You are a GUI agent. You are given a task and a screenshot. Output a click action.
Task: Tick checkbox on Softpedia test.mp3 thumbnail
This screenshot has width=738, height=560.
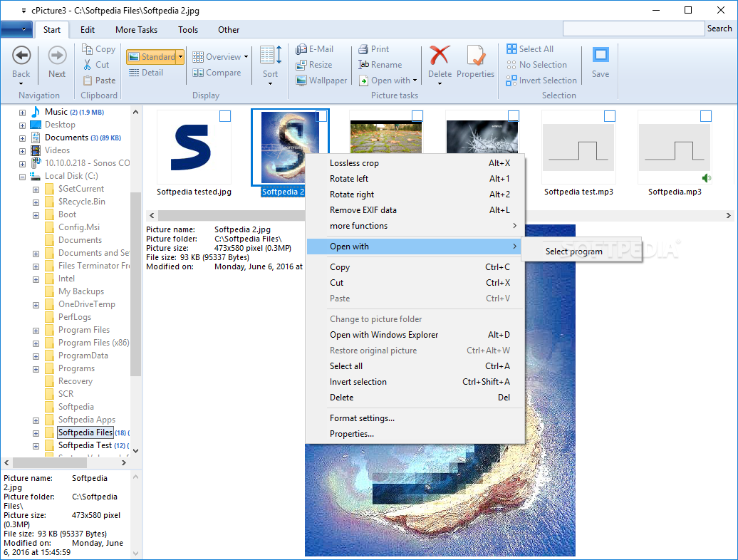coord(610,116)
